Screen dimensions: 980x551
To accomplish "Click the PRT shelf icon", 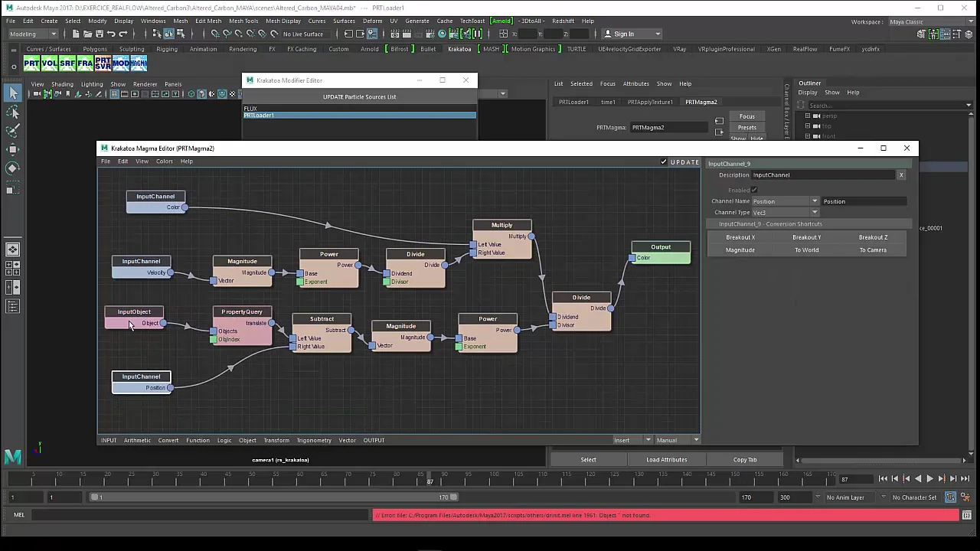I will pyautogui.click(x=31, y=63).
